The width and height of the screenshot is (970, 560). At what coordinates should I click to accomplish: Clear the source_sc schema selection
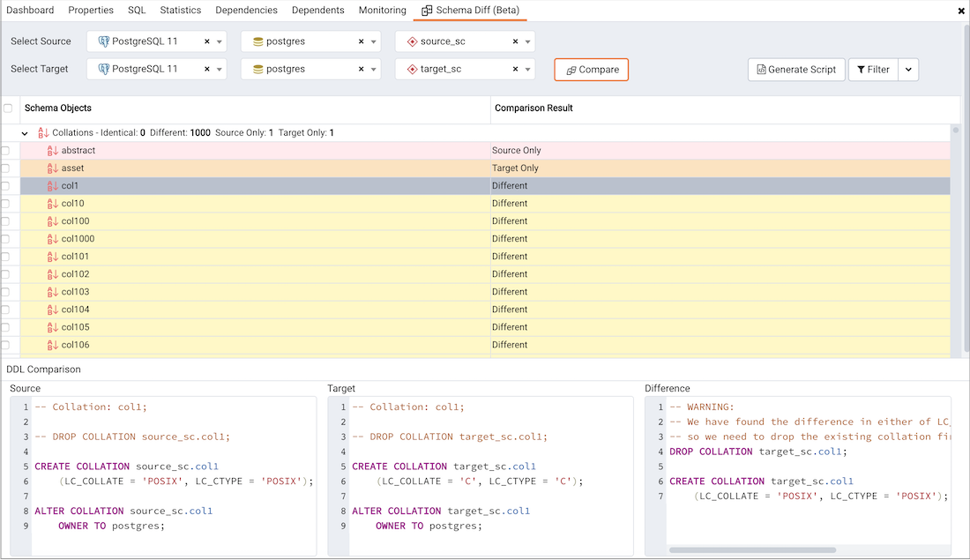pyautogui.click(x=515, y=41)
